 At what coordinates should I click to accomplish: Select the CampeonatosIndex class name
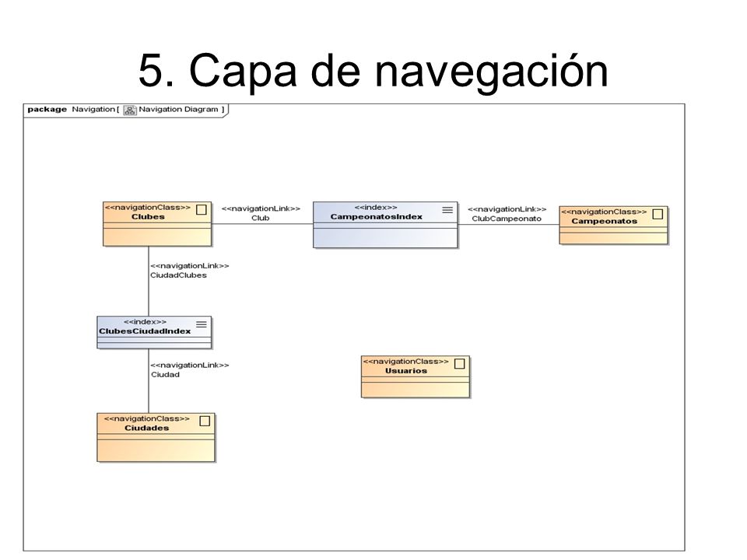(377, 217)
